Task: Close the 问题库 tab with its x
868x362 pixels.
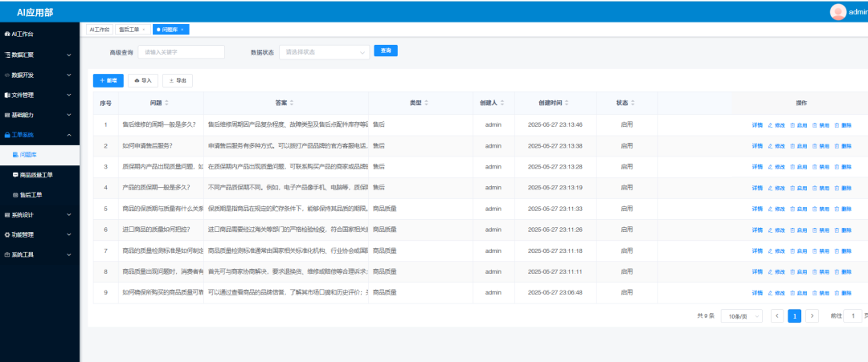Action: click(x=182, y=29)
